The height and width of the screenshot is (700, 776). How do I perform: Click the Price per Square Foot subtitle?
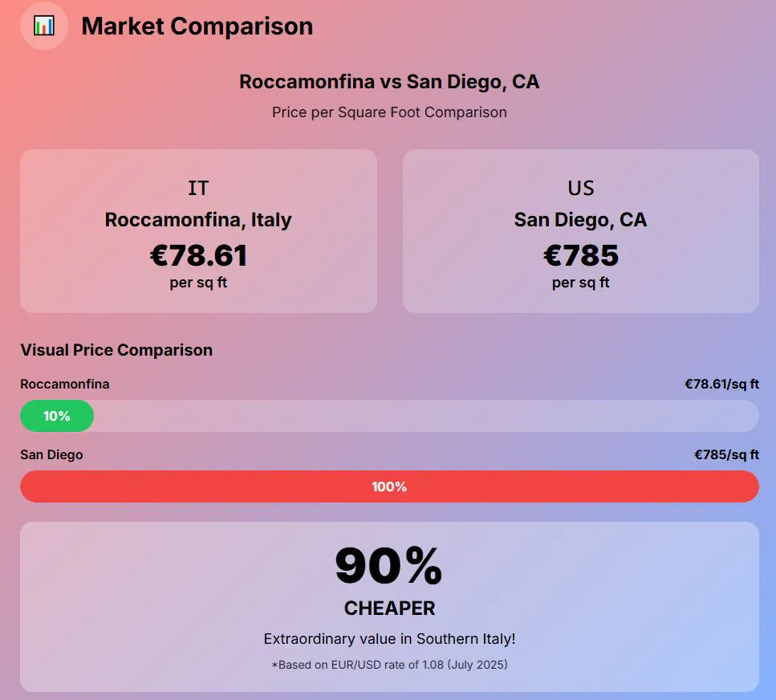pos(389,112)
